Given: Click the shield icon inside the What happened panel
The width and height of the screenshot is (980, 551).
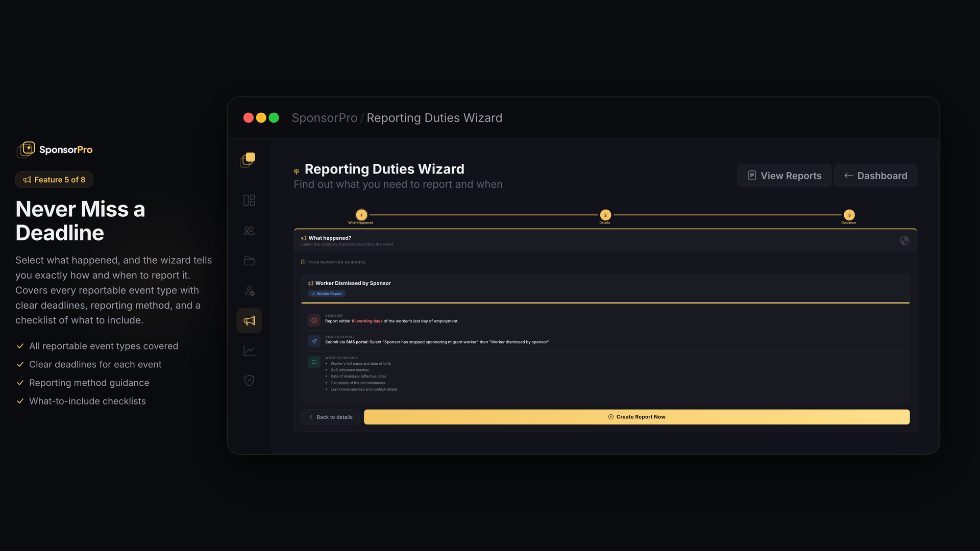Looking at the screenshot, I should [904, 240].
